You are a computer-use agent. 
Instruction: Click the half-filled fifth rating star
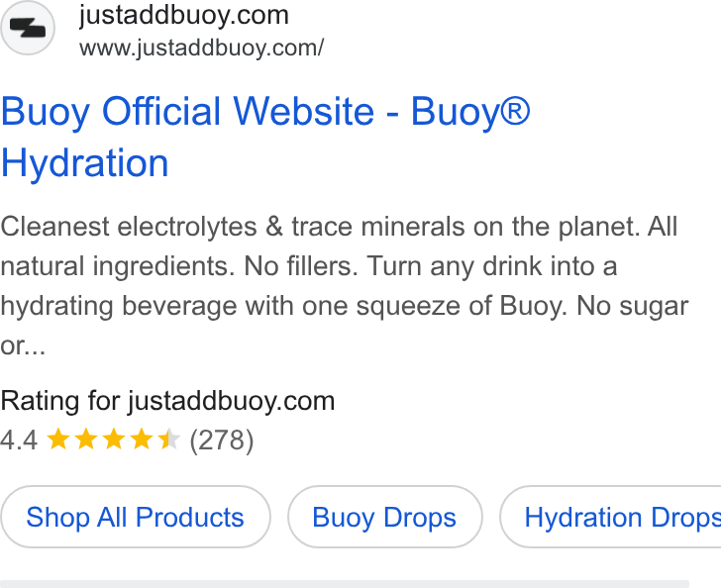[168, 439]
